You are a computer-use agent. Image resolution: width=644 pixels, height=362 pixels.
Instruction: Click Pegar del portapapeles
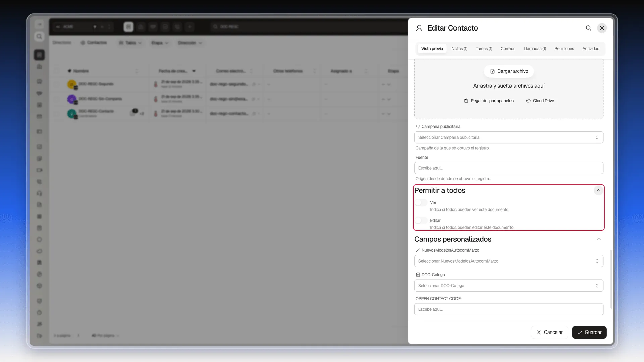(x=488, y=101)
